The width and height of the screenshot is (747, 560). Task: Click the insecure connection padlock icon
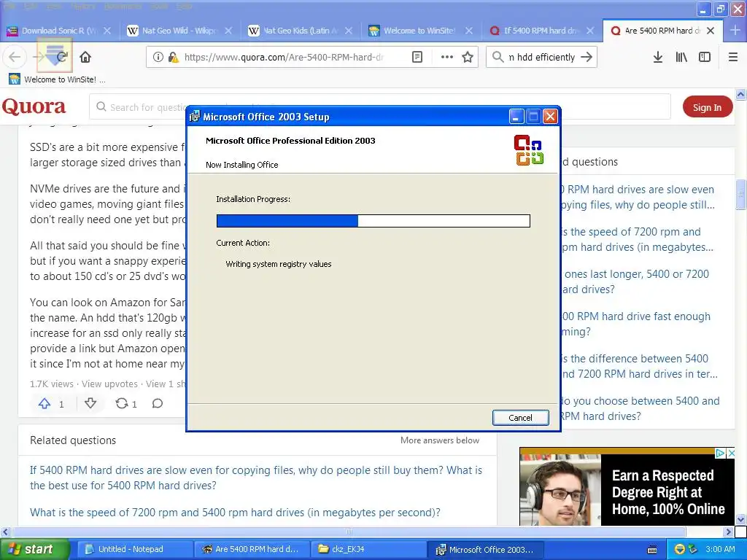pos(174,57)
